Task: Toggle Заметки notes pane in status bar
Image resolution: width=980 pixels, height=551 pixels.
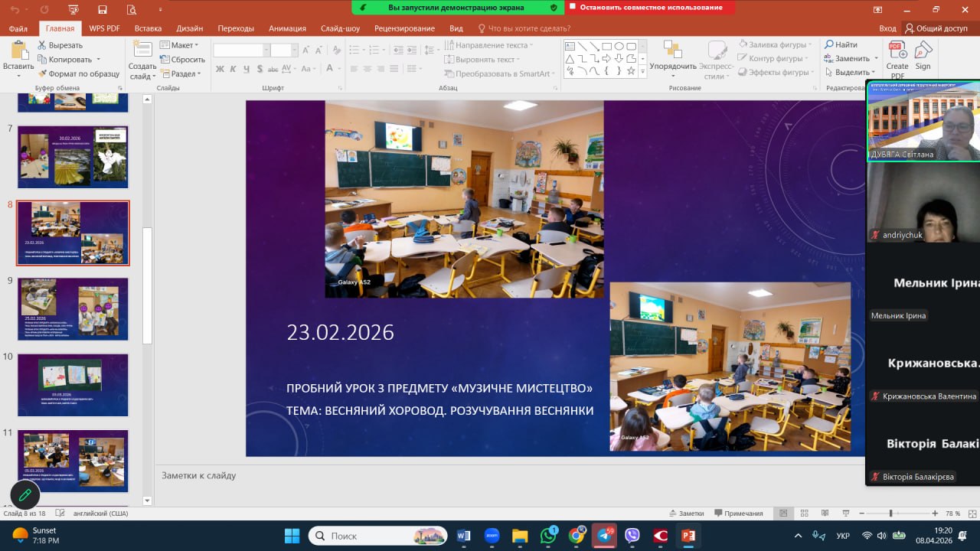Action: pos(685,514)
